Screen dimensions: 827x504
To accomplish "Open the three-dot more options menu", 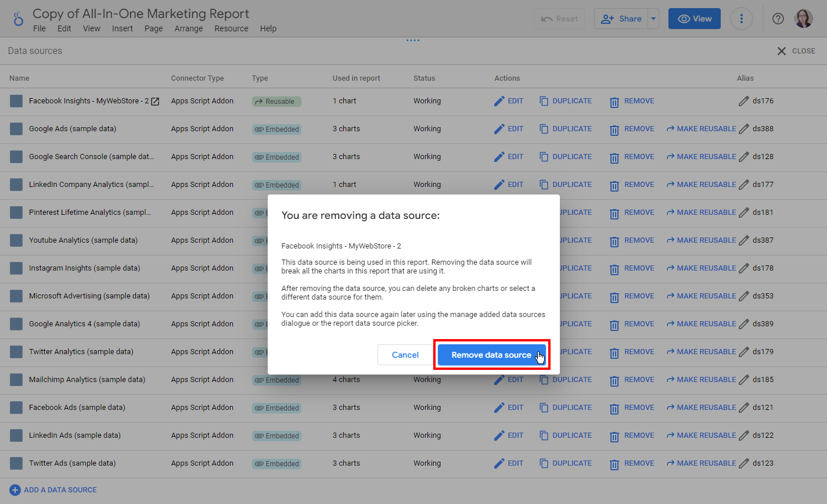I will click(742, 18).
